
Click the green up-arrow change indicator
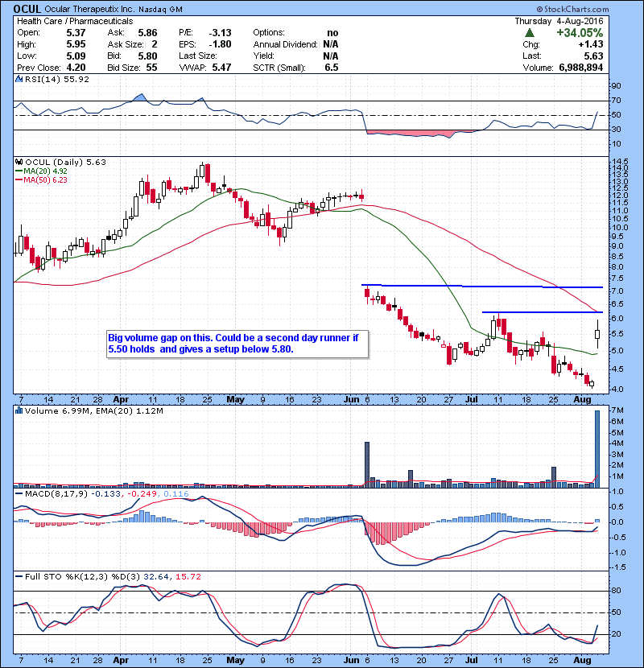coord(530,33)
